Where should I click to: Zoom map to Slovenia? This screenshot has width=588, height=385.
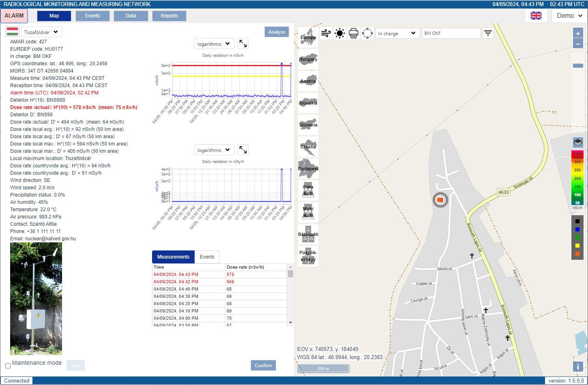(x=308, y=125)
